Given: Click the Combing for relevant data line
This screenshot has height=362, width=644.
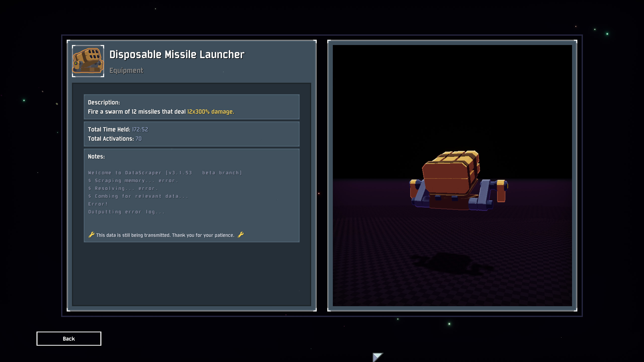Looking at the screenshot, I should pyautogui.click(x=138, y=196).
